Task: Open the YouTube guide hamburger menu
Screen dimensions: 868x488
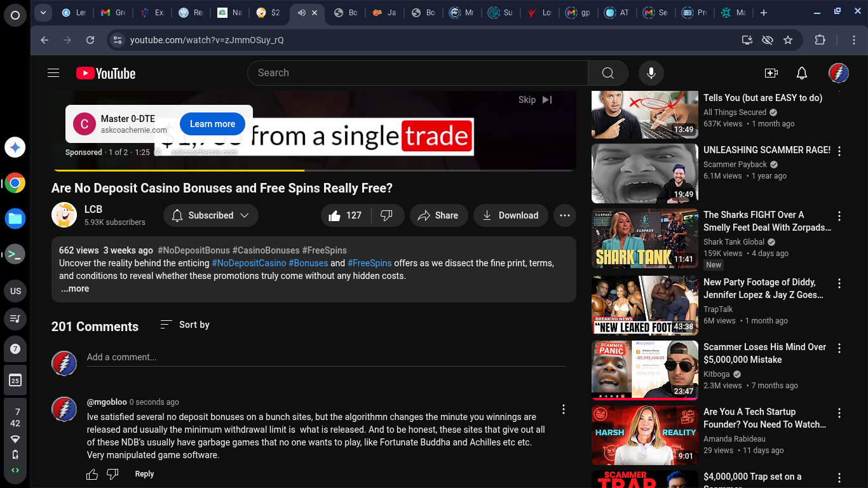Action: click(53, 73)
